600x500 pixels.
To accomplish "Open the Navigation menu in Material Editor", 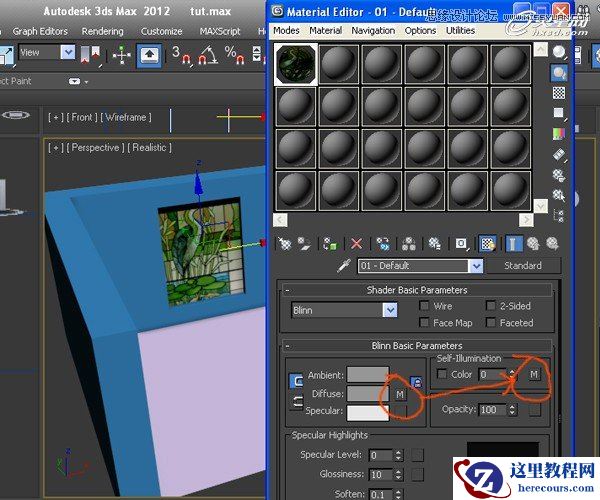I will click(x=373, y=31).
